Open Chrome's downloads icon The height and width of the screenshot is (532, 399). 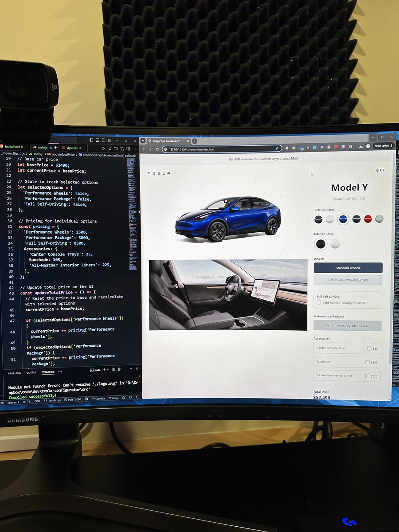(x=361, y=146)
